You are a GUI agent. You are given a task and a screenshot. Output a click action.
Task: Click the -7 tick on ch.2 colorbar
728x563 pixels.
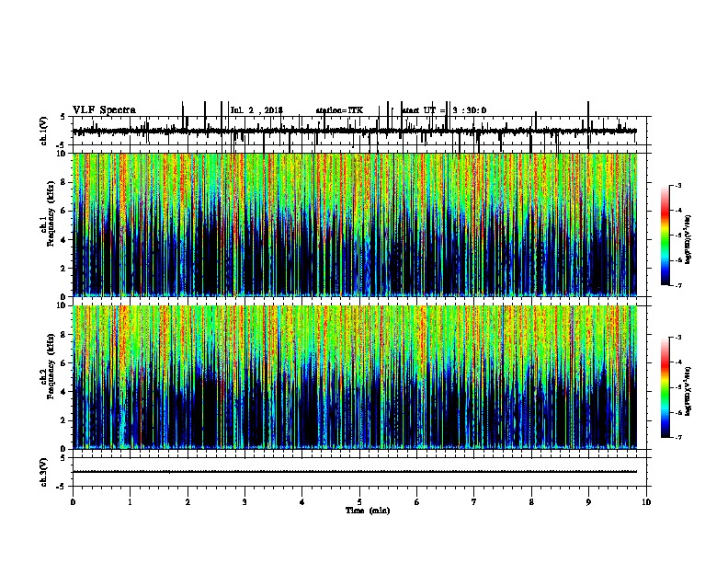pos(677,437)
